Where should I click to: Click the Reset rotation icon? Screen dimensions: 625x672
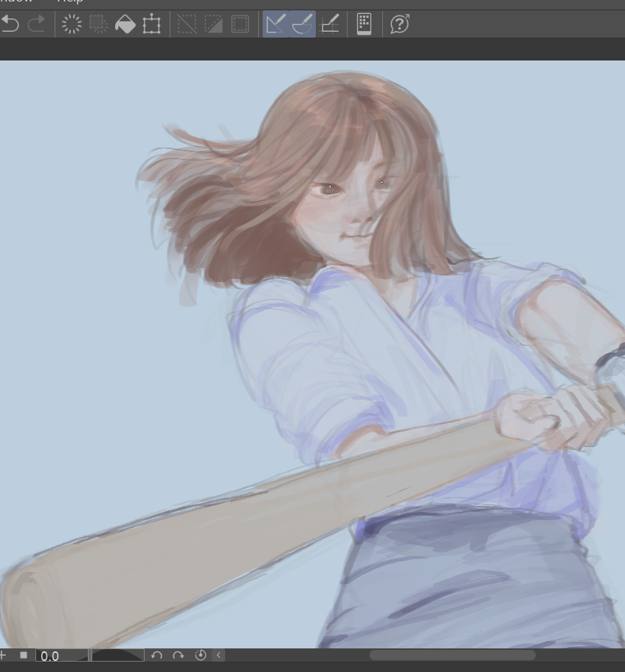coord(200,655)
